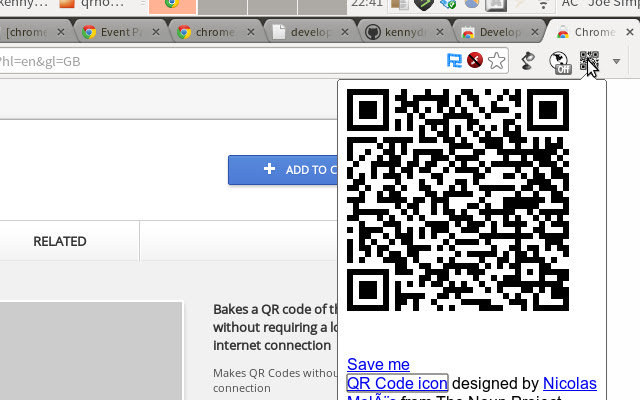Viewport: 640px width, 400px height.
Task: Close the [chrome tab at far left
Action: click(x=61, y=32)
